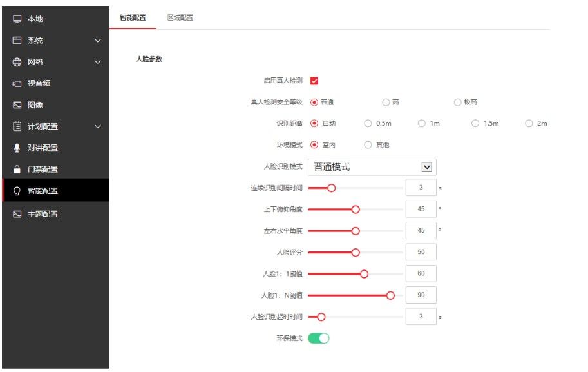
Task: Open the 视音频 settings page
Action: 55,83
